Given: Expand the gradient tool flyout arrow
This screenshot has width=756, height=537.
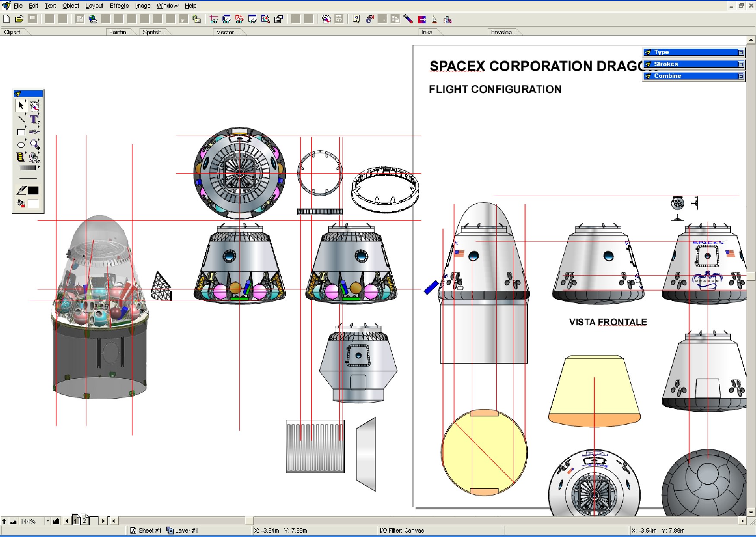Looking at the screenshot, I should 39,167.
